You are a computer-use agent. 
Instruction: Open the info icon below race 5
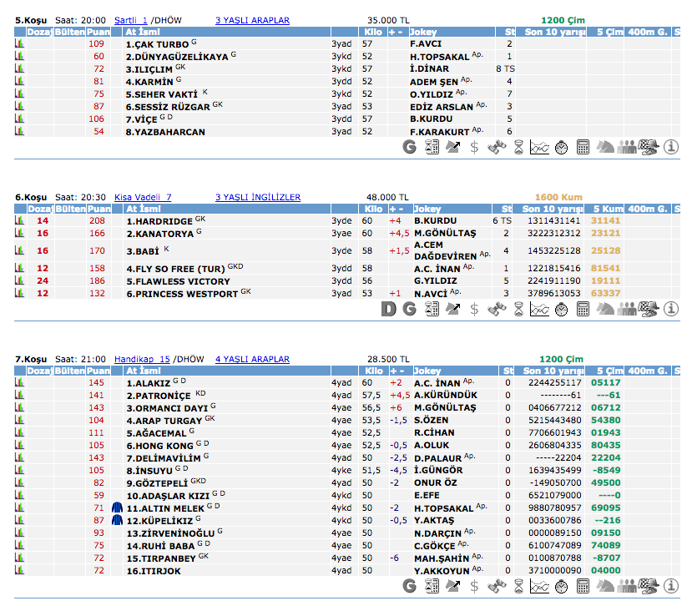pyautogui.click(x=670, y=147)
